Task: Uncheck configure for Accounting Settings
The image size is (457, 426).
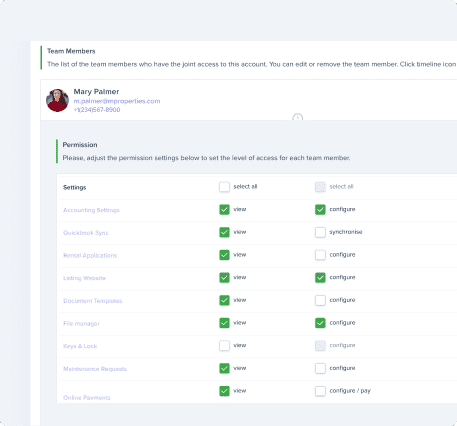Action: click(x=320, y=210)
